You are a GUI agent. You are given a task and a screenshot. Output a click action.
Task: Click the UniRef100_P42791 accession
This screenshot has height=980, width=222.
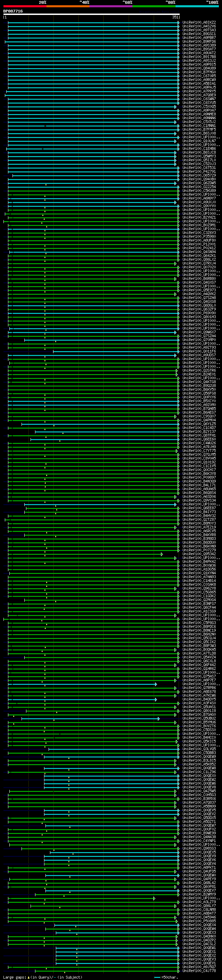(199, 172)
